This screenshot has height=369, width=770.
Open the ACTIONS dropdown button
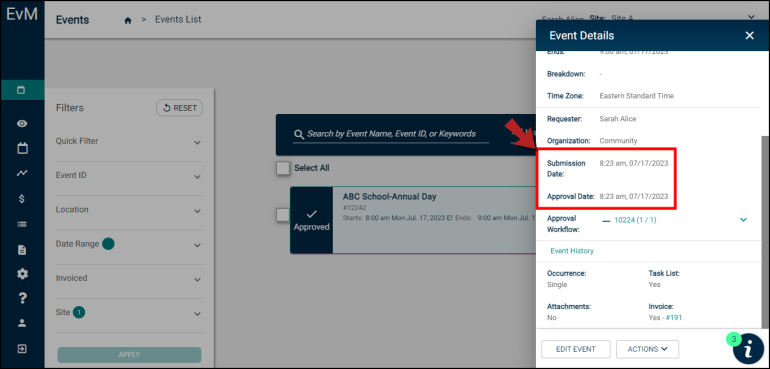click(647, 349)
